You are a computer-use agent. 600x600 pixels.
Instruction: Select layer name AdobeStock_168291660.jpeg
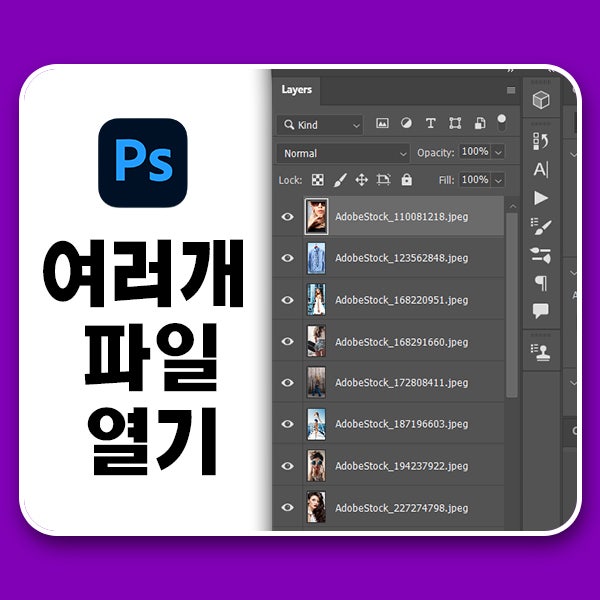click(x=401, y=342)
